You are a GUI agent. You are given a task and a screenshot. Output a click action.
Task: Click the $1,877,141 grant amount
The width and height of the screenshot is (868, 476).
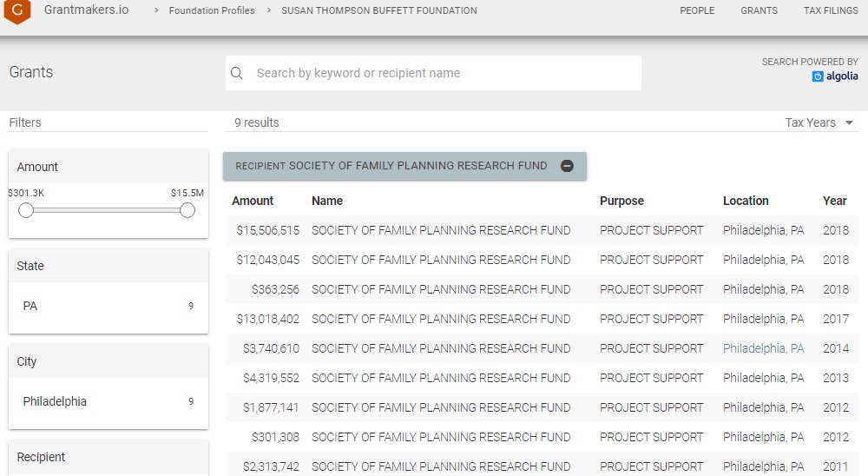(271, 407)
